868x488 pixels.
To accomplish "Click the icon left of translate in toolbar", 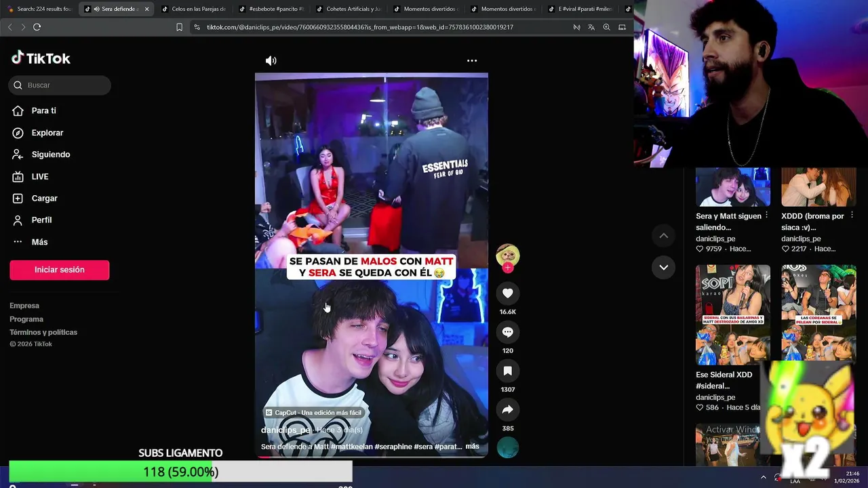I will click(x=576, y=27).
